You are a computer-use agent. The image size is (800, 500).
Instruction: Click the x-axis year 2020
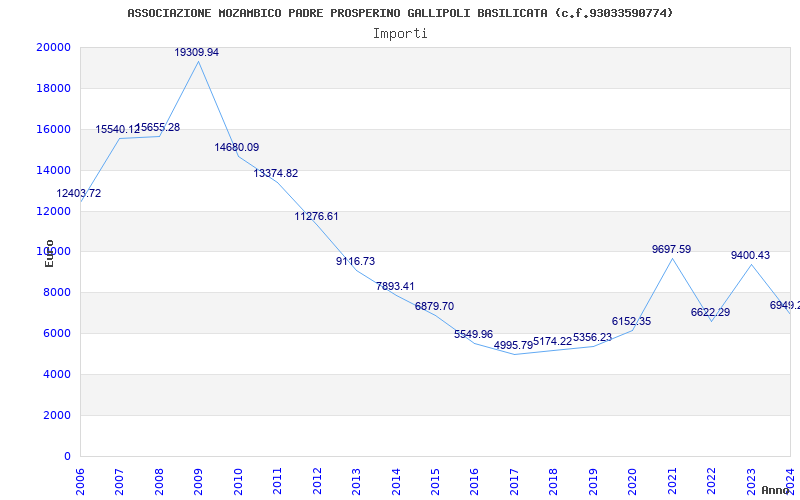pos(632,482)
